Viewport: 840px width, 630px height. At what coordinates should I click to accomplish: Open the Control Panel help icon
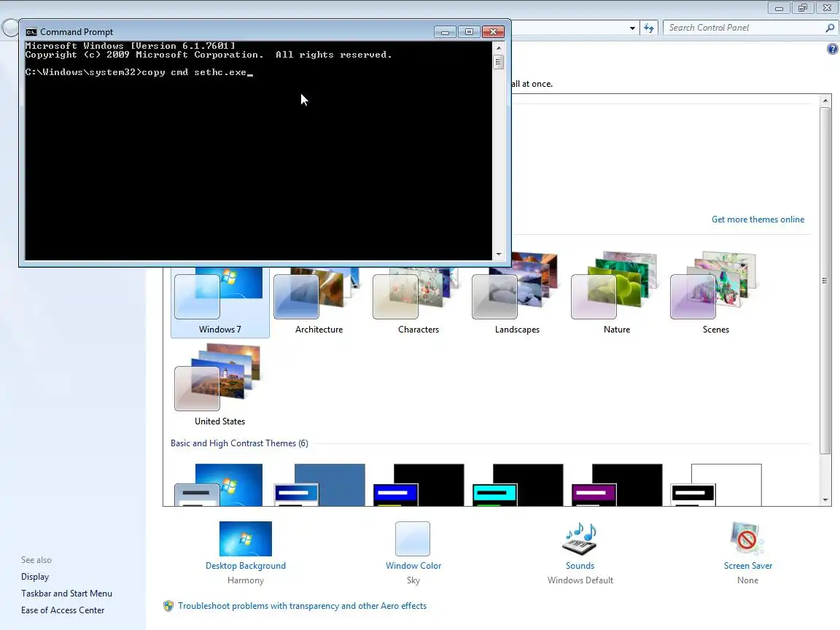[x=832, y=49]
